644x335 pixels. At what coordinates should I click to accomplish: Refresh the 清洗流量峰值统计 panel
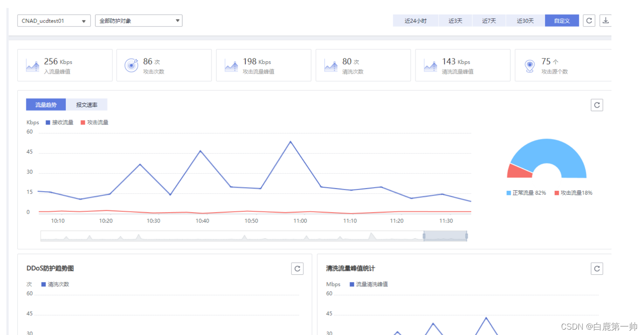[597, 268]
